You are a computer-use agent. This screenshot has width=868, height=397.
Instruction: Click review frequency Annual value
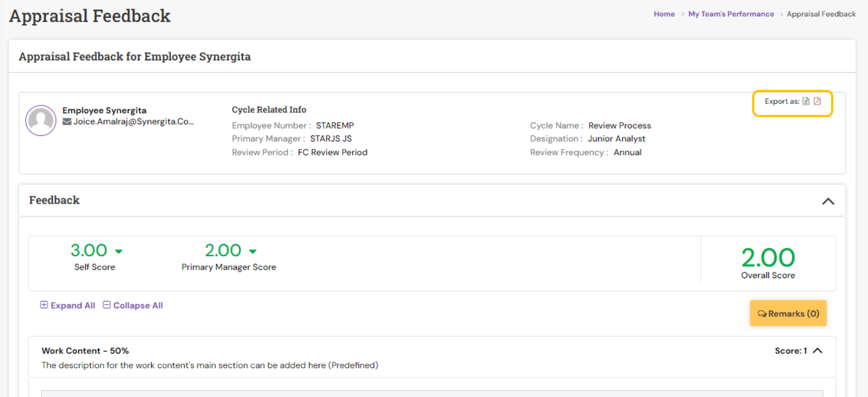[x=628, y=152]
